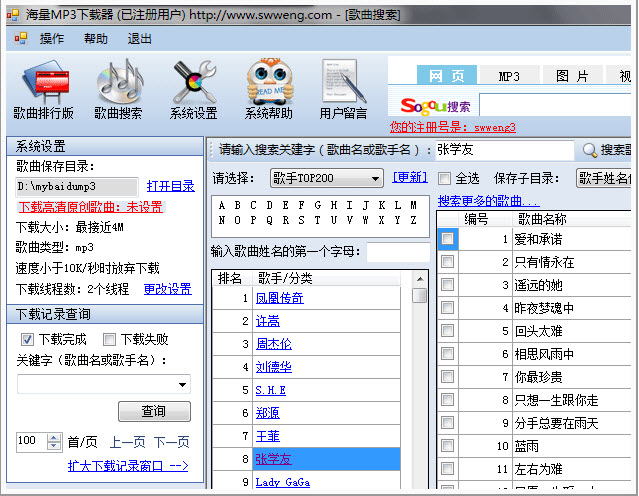Image resolution: width=639 pixels, height=496 pixels.
Task: Open the 帮助 menu
Action: tap(96, 39)
